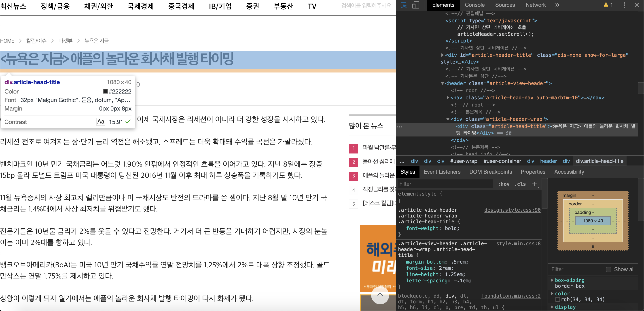Open popular news item ranked 5 데스크 칼럼
This screenshot has width=644, height=311.
pyautogui.click(x=379, y=203)
